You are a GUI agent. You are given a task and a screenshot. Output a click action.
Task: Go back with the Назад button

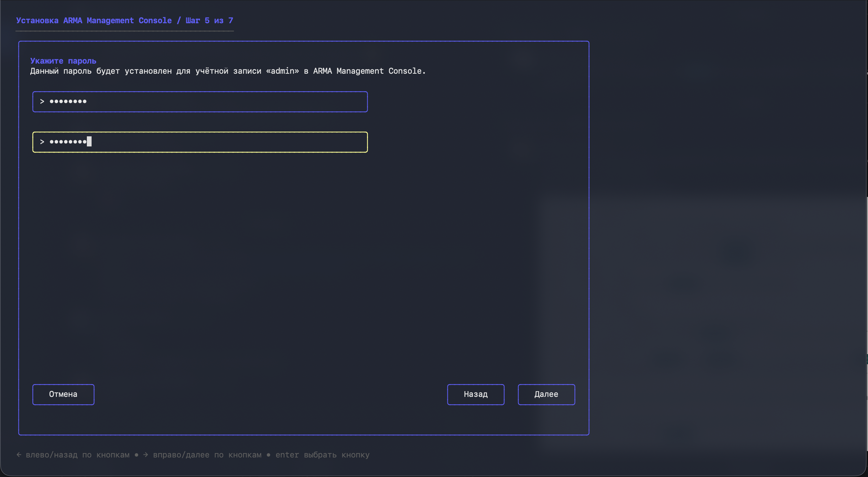pyautogui.click(x=476, y=395)
